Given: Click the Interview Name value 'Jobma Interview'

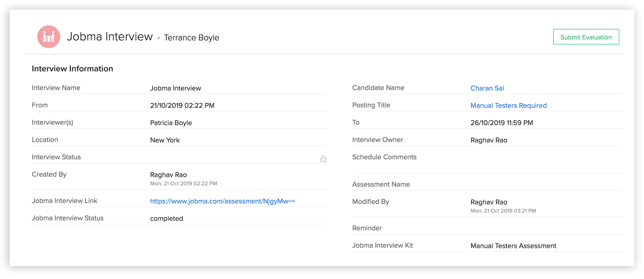Looking at the screenshot, I should click(175, 88).
